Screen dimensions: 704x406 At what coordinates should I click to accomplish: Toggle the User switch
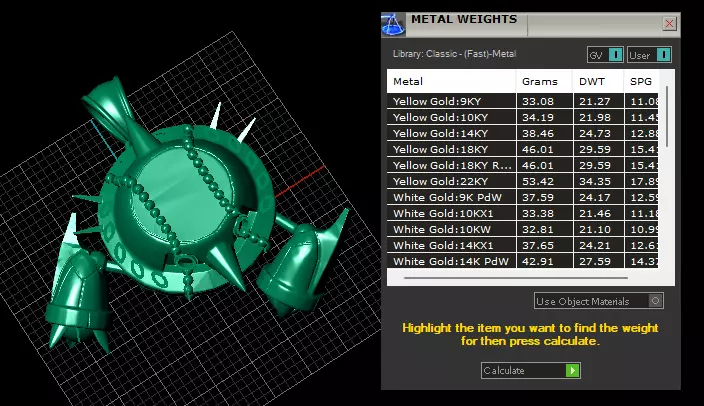click(649, 55)
